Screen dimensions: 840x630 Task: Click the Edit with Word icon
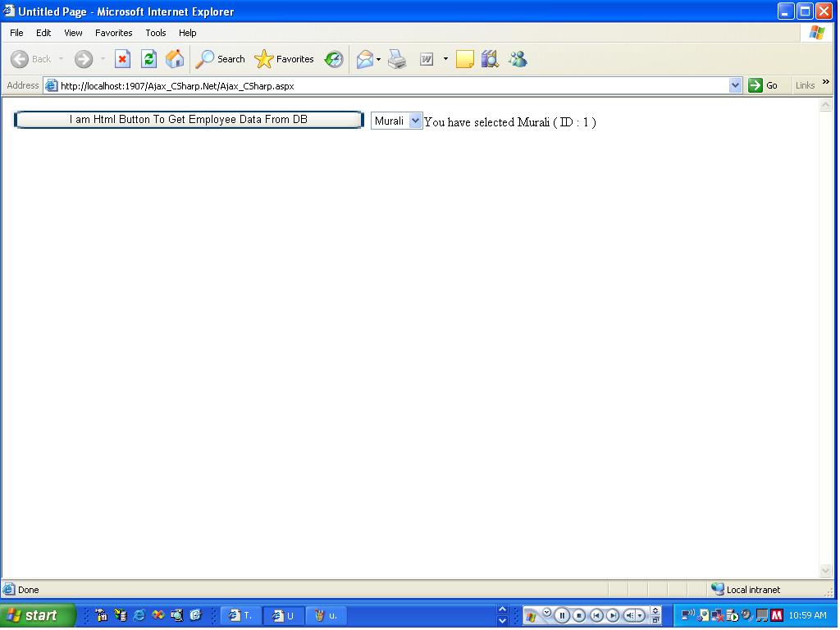(x=427, y=59)
